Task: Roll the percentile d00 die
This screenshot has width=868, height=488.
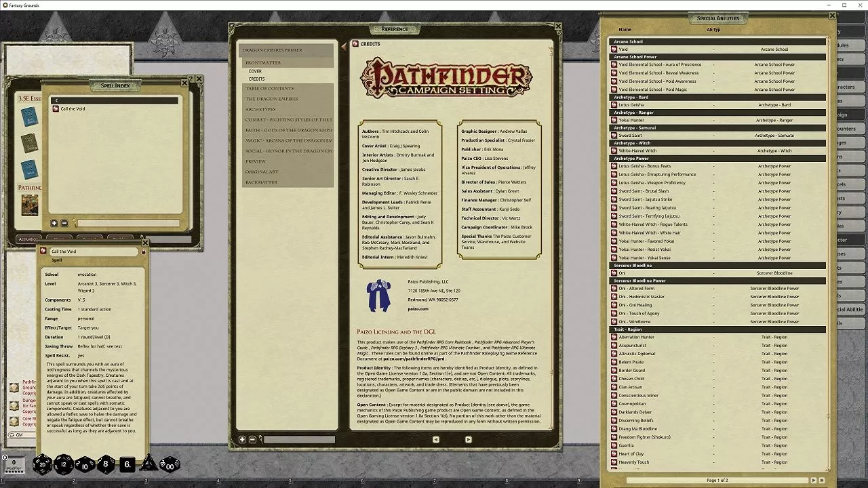Action: coord(170,465)
